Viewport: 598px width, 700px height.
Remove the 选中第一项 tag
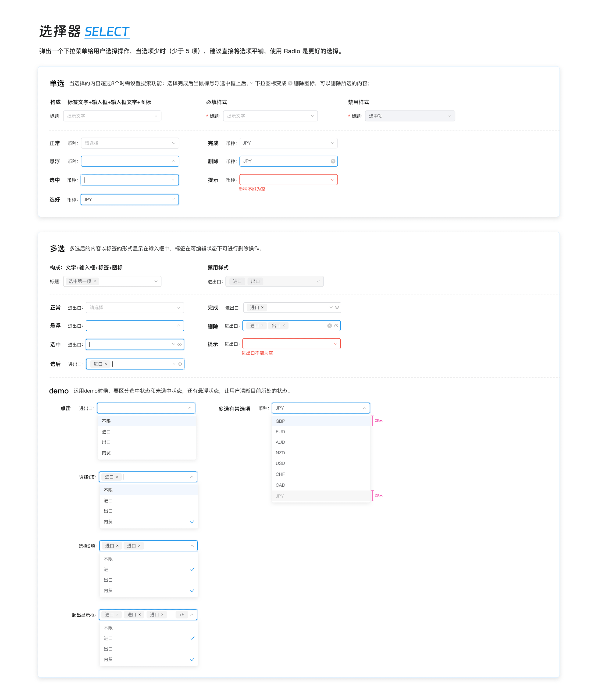pos(95,281)
